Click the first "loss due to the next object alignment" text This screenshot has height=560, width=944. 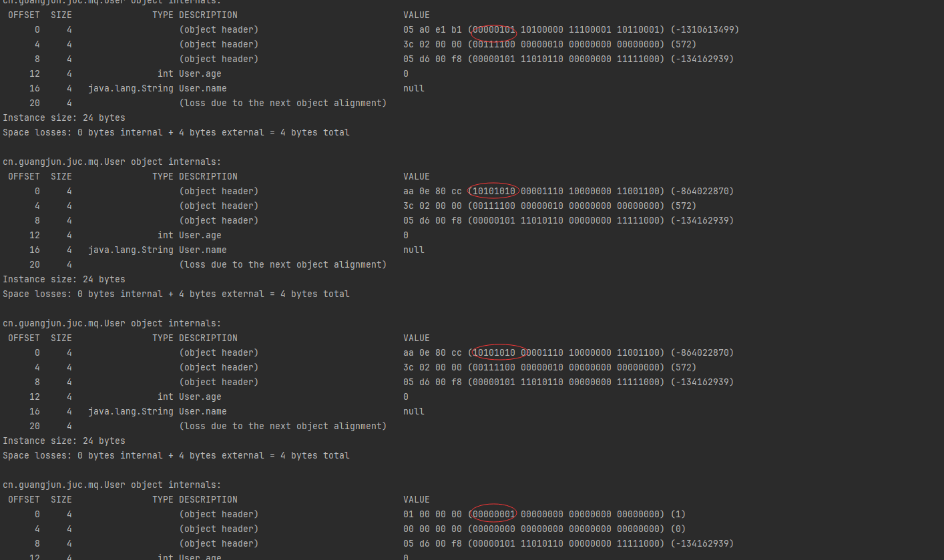coord(282,103)
